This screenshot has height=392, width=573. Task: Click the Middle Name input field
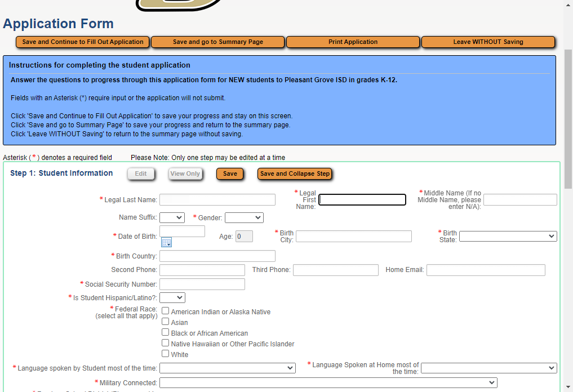(521, 200)
